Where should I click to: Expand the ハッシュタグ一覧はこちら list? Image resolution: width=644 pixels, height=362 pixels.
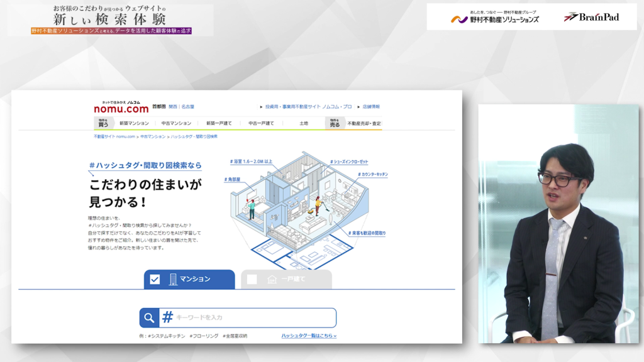[309, 336]
